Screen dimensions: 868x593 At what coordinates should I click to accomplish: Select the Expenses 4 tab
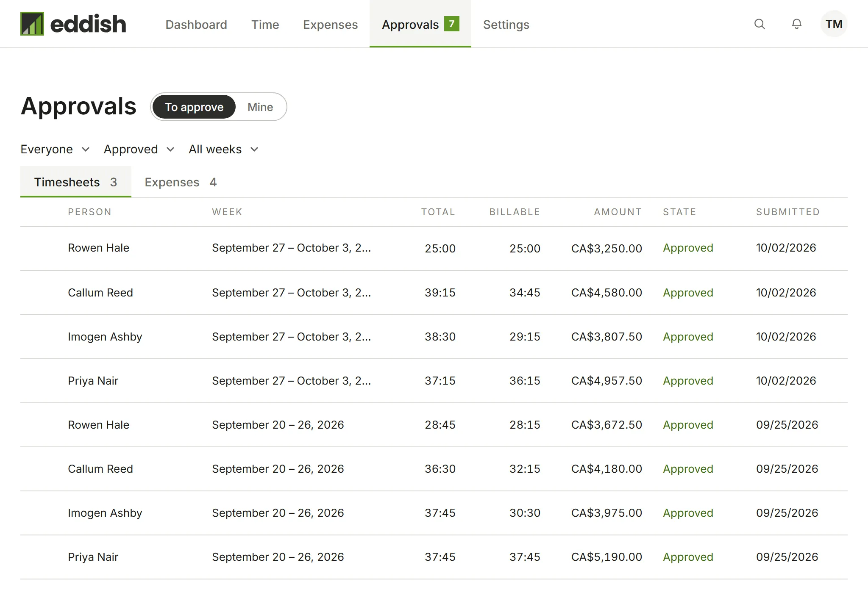pyautogui.click(x=181, y=182)
